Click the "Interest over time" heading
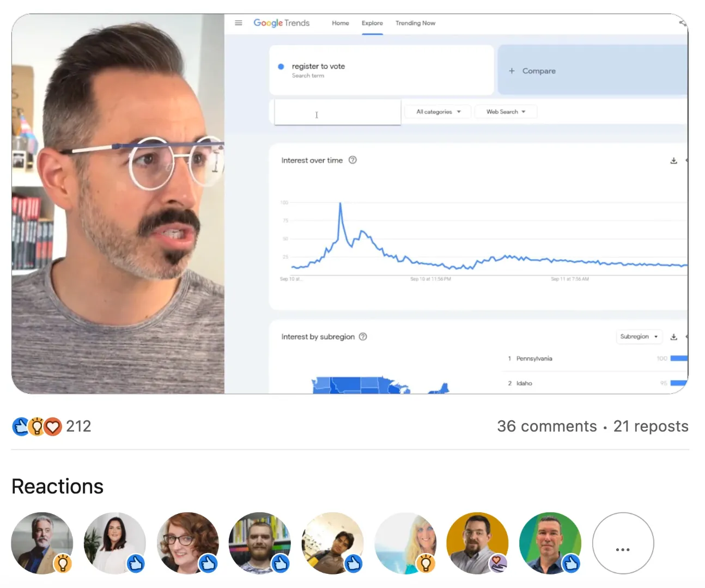Screen dimensions: 705x588 click(x=312, y=160)
